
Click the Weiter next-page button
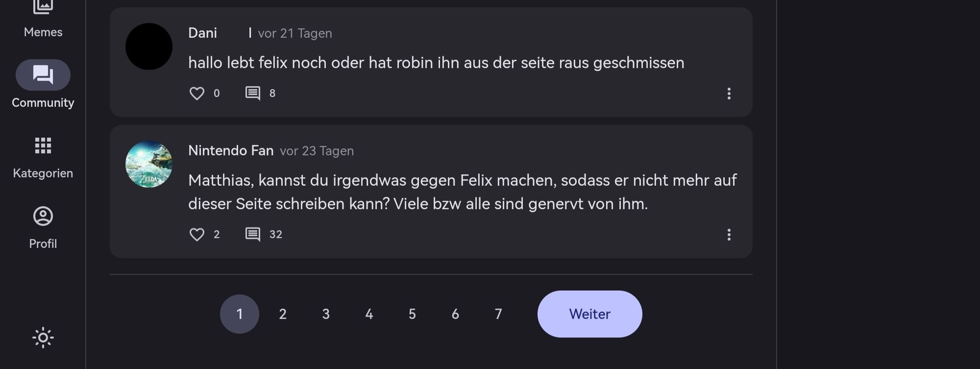coord(590,314)
